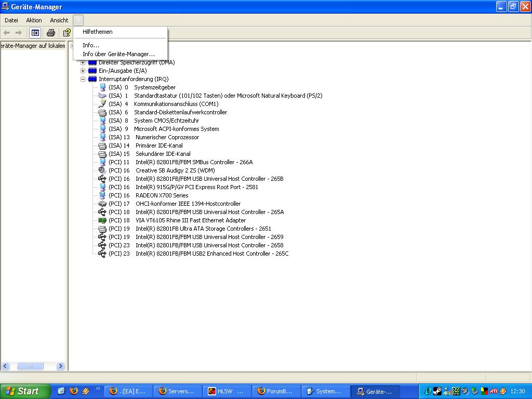Switch to Servers... taskbar button
This screenshot has width=532, height=399.
coord(178,391)
